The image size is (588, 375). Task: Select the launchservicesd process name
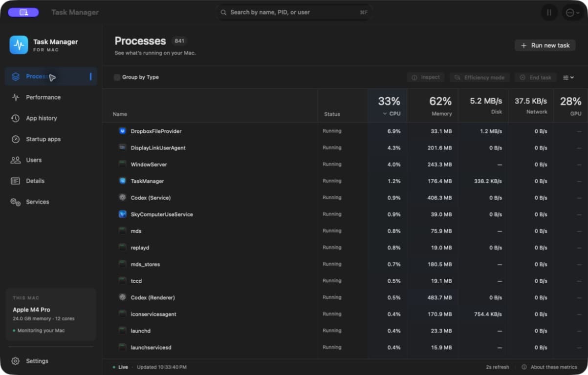coord(151,347)
